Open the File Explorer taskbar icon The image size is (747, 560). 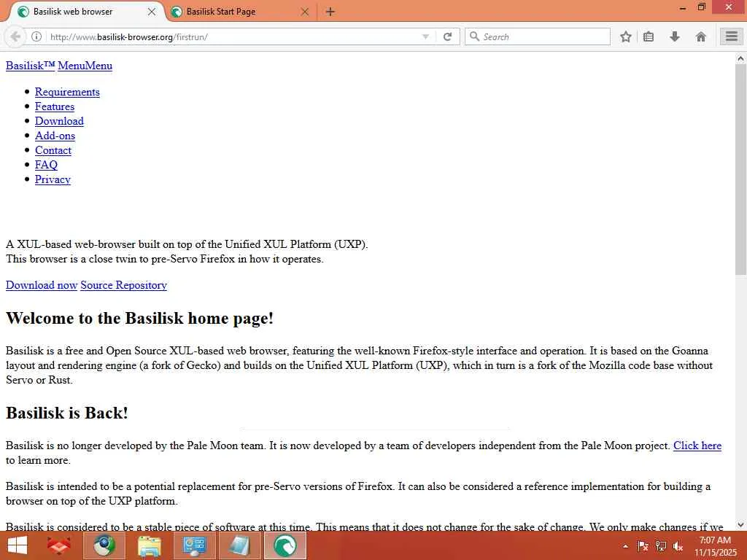(x=149, y=545)
